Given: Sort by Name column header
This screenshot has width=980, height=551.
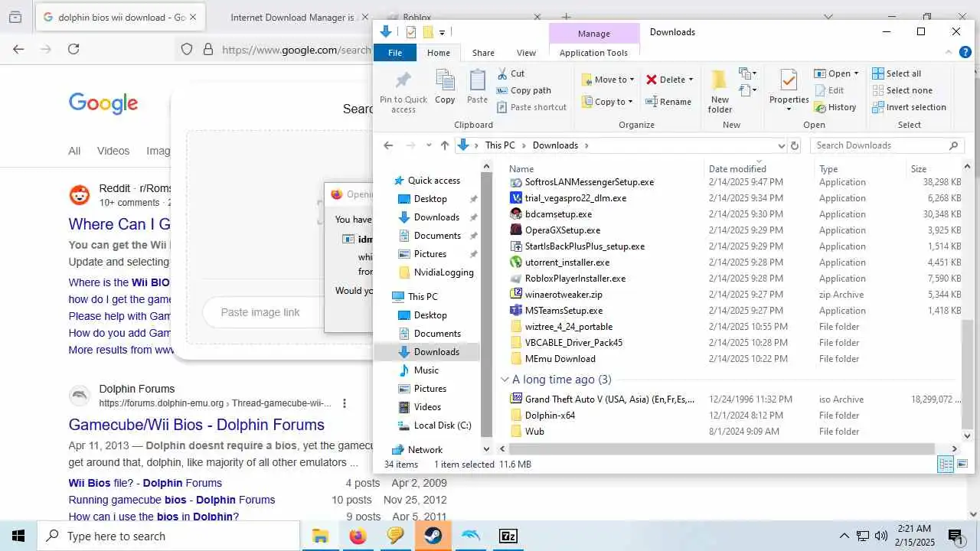Looking at the screenshot, I should click(x=521, y=169).
